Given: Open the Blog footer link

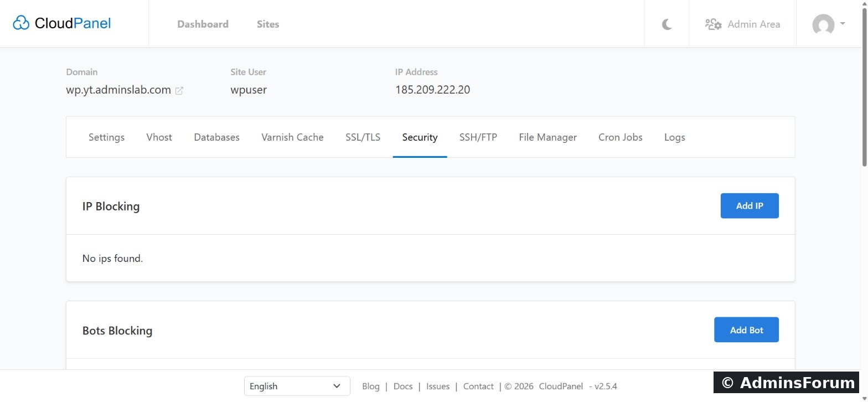Looking at the screenshot, I should tap(371, 386).
